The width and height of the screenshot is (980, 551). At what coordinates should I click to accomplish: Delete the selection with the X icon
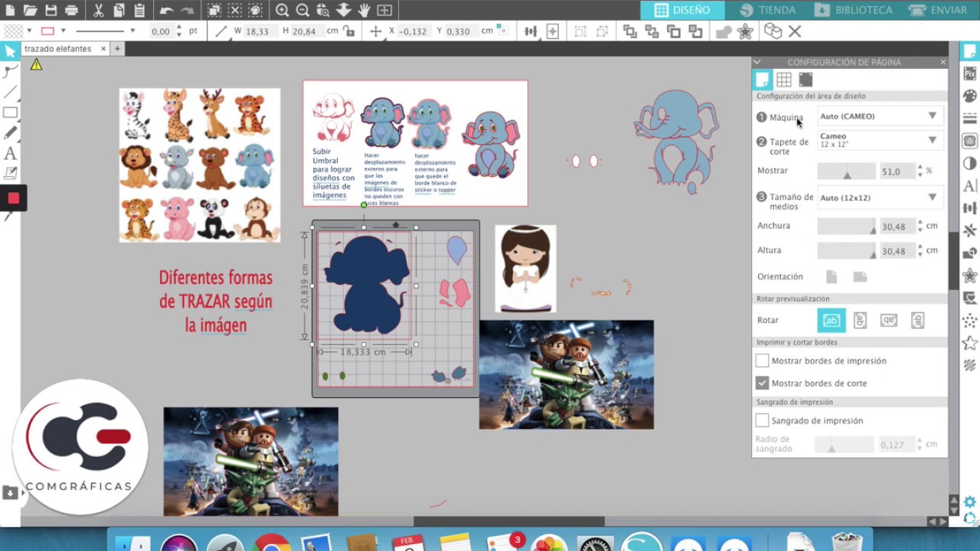click(x=795, y=31)
